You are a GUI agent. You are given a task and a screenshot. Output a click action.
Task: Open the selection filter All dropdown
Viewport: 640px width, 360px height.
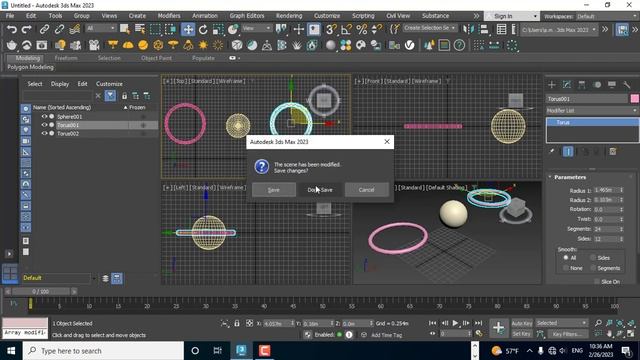pos(101,28)
